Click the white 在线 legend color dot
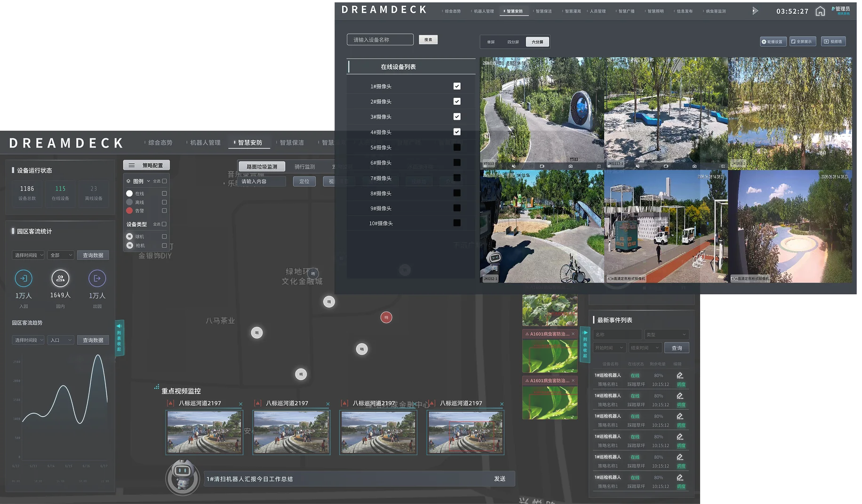 pos(129,193)
